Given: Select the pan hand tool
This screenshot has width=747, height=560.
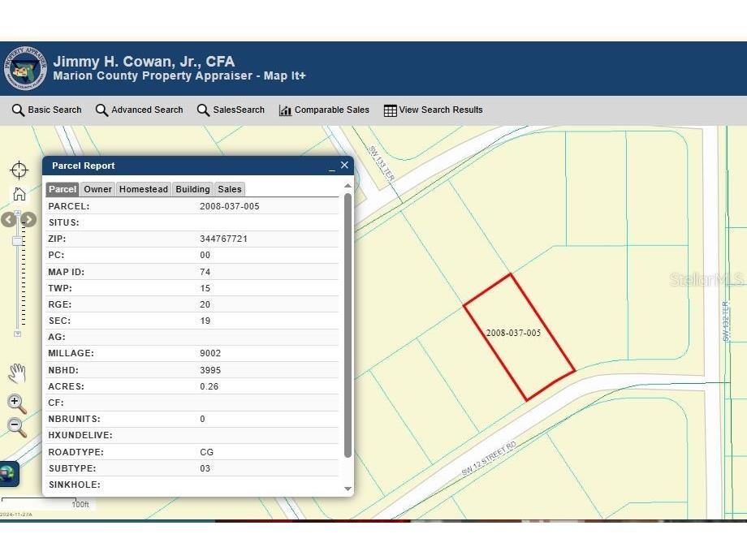Looking at the screenshot, I should [x=17, y=373].
